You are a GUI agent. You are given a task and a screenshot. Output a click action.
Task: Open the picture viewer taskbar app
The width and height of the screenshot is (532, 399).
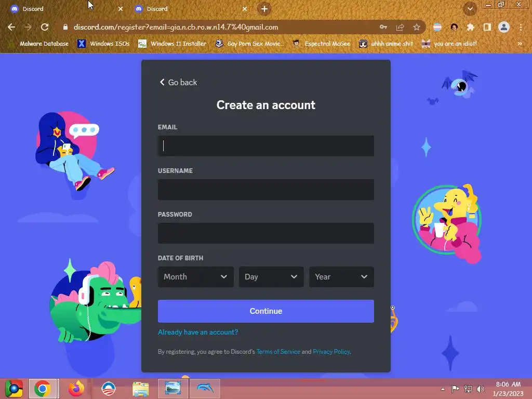pos(172,389)
